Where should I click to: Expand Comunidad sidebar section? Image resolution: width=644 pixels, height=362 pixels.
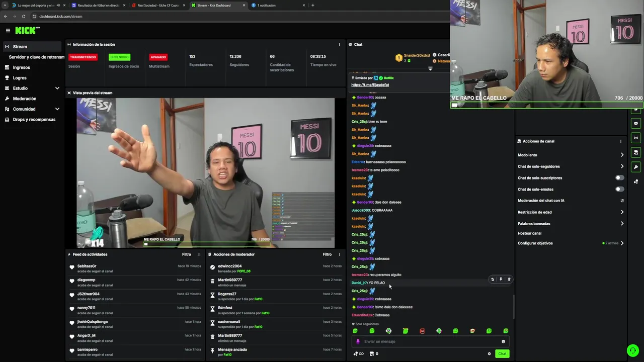pyautogui.click(x=57, y=109)
